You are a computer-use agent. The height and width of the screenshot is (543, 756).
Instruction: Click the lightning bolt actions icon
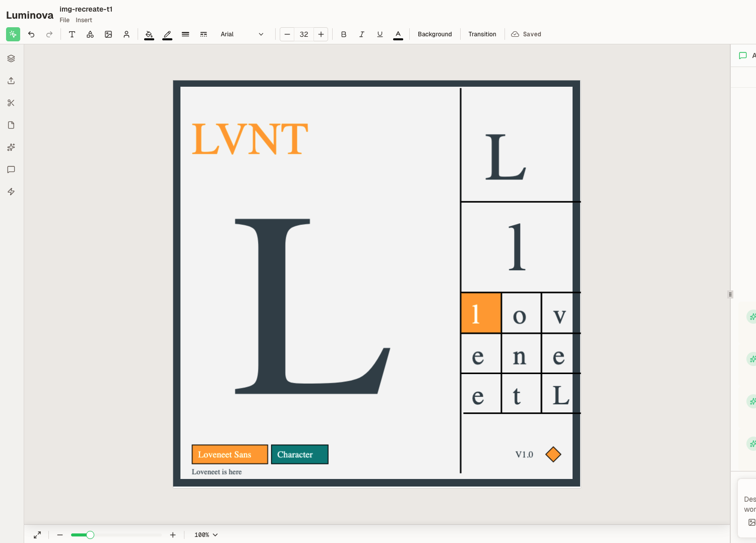click(11, 192)
